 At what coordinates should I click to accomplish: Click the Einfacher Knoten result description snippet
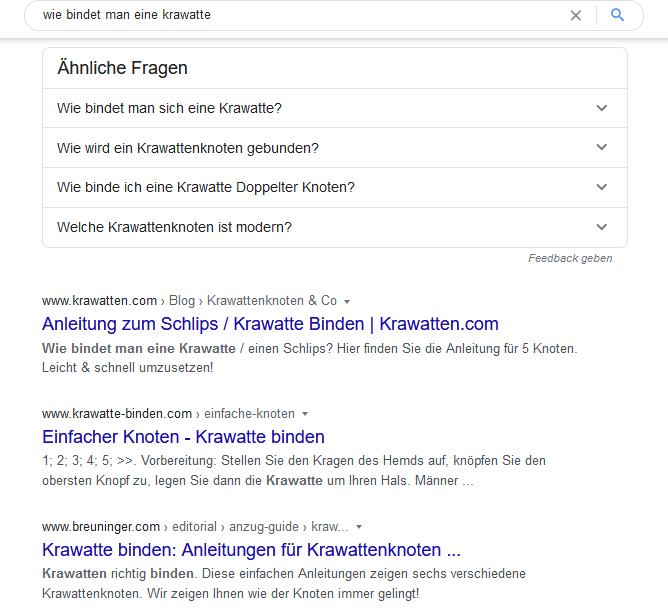(294, 471)
